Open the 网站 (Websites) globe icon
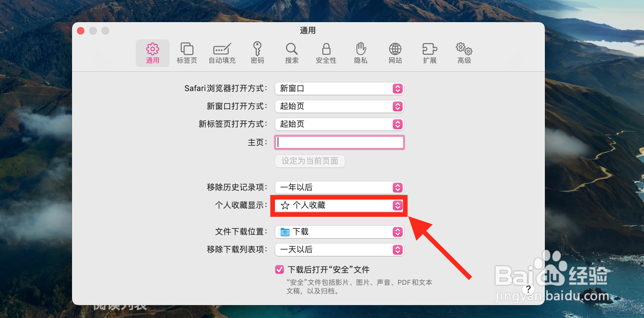Screen dimensions: 644x318 point(395,53)
